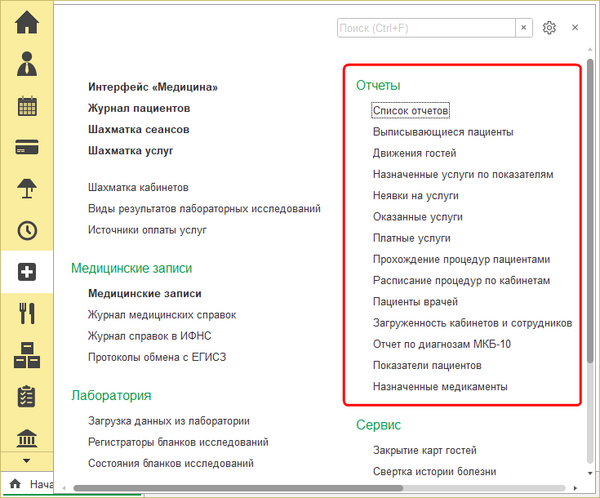
Task: Switch to the Нача... bottom tab
Action: (x=41, y=484)
